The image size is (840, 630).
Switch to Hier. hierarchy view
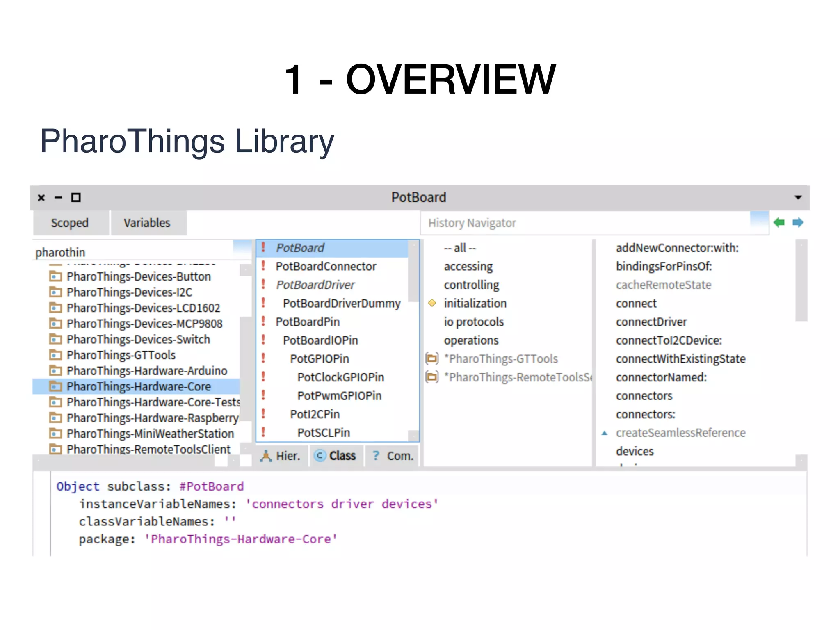coord(282,456)
